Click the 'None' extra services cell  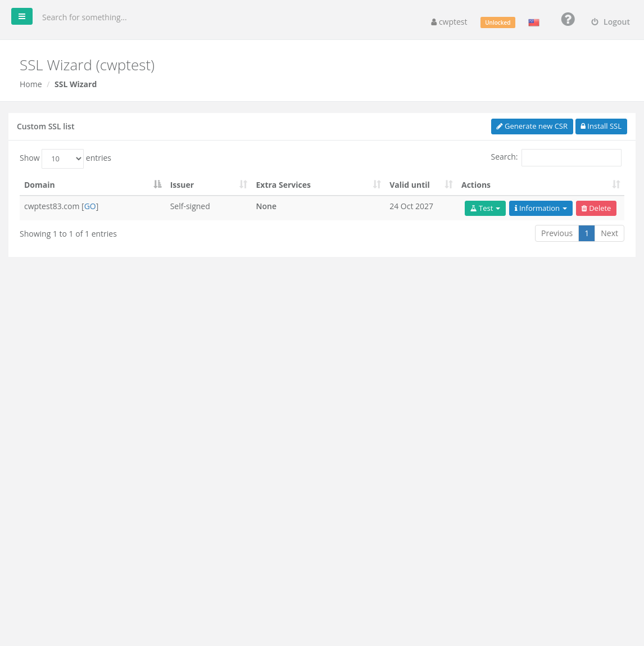click(266, 206)
